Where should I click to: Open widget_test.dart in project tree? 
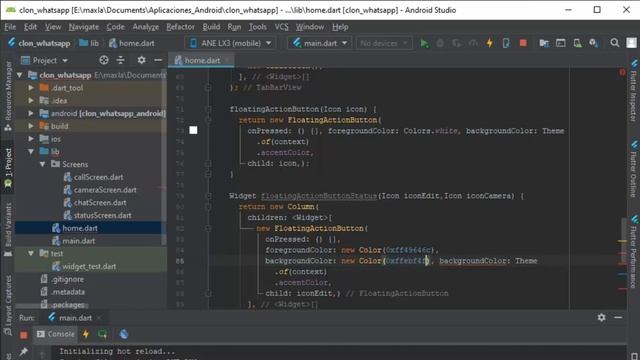pyautogui.click(x=89, y=266)
